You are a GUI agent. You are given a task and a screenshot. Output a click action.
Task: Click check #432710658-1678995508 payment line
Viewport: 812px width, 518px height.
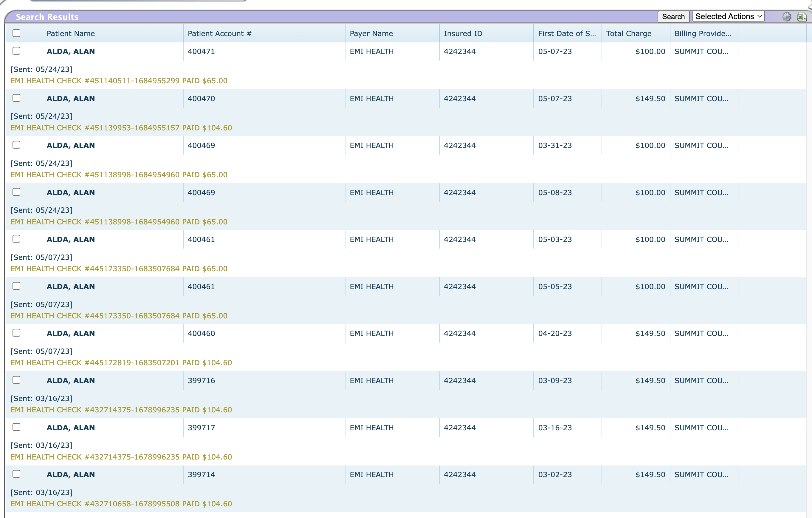coord(121,503)
